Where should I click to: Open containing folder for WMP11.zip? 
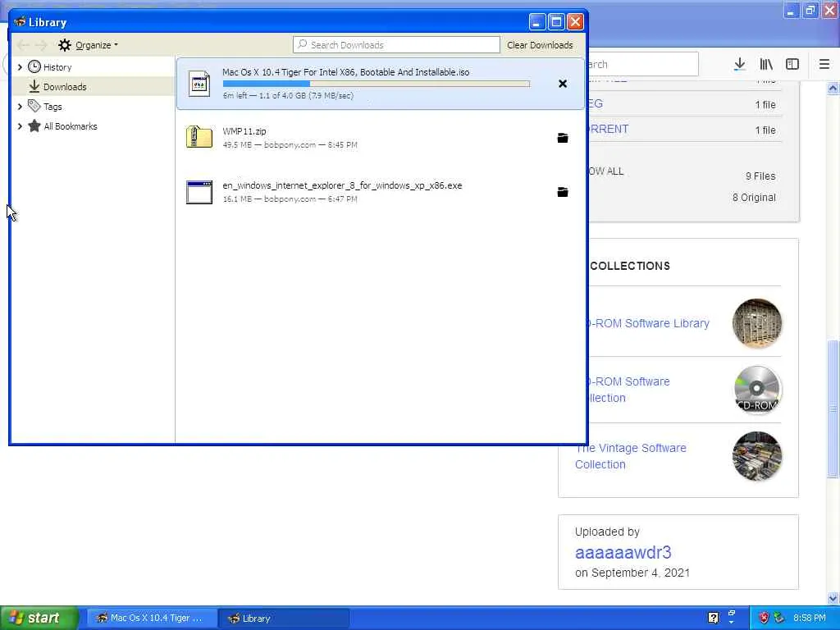pos(563,138)
